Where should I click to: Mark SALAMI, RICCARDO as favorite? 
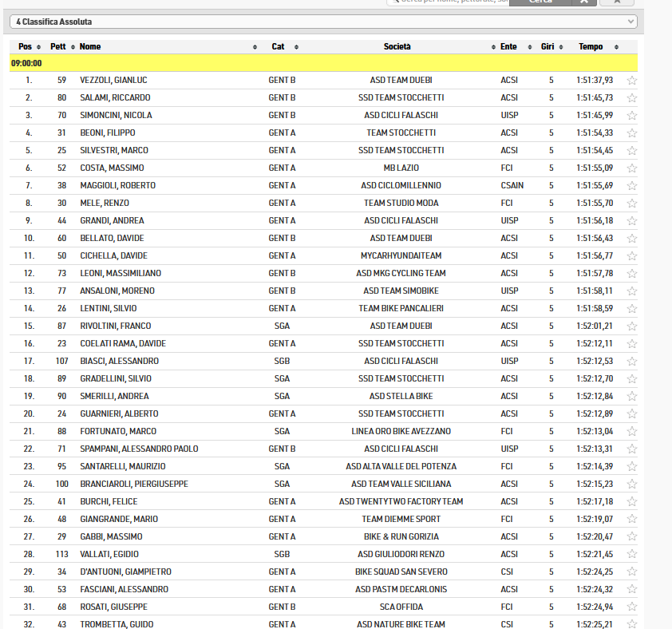[632, 97]
